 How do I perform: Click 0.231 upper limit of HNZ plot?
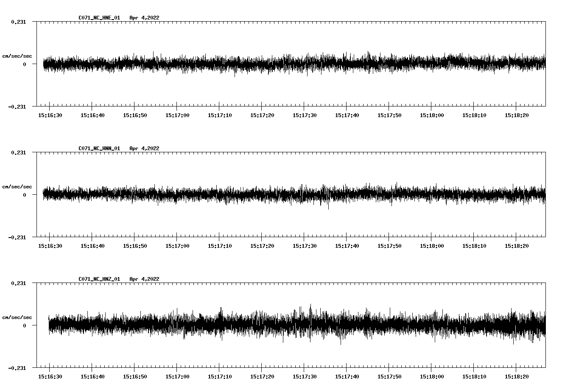19,283
